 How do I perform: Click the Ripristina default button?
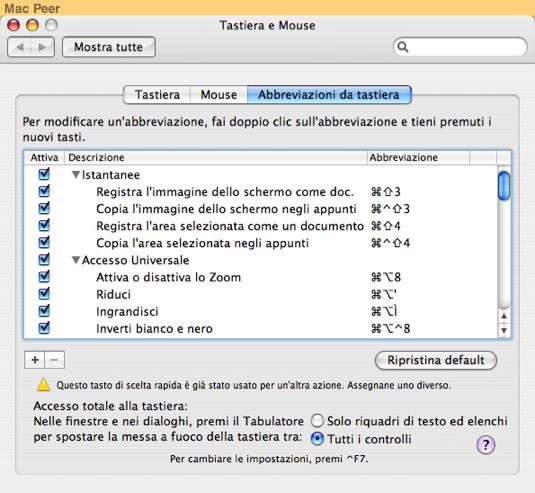pyautogui.click(x=436, y=360)
